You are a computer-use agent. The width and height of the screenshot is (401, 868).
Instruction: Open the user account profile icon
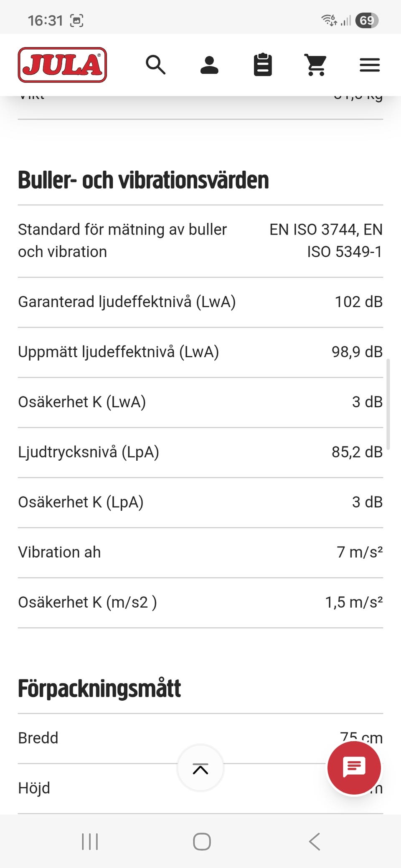[209, 65]
